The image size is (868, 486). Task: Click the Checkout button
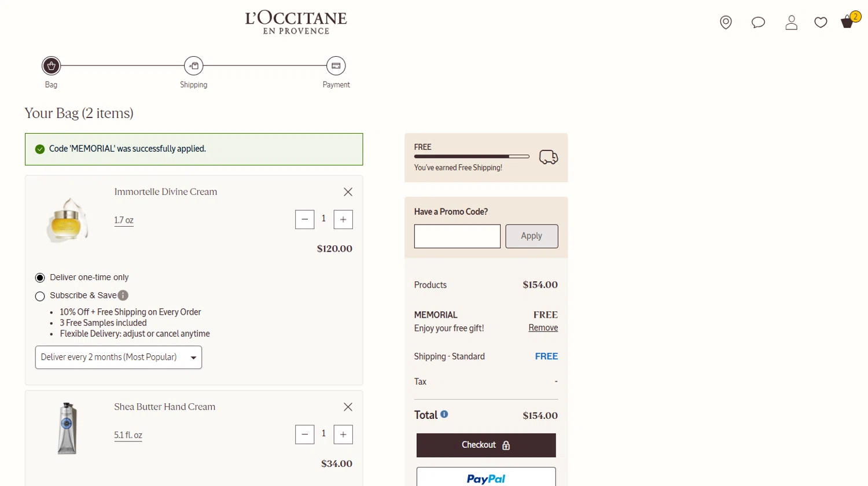click(486, 445)
